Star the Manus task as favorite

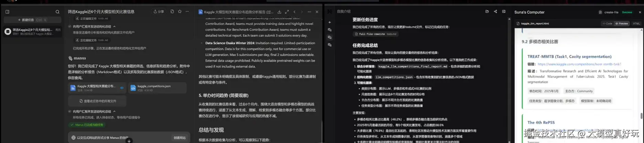(x=180, y=12)
